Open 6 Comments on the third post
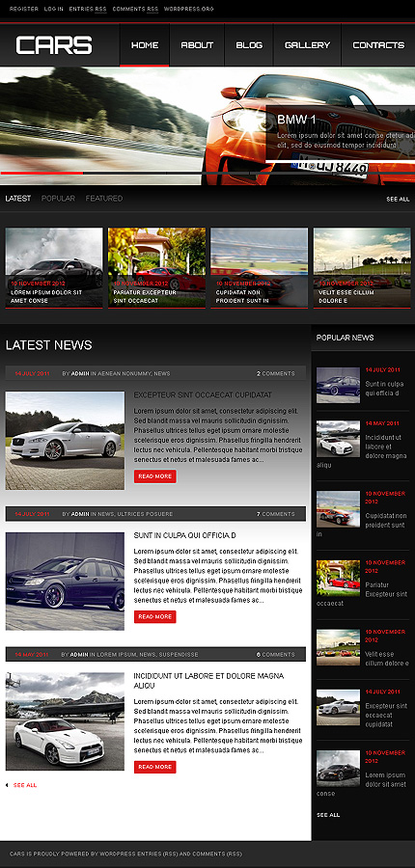 coord(276,654)
